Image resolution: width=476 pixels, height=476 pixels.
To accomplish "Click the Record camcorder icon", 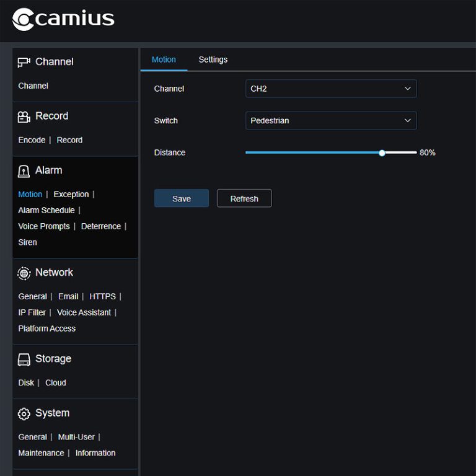I will 24,117.
